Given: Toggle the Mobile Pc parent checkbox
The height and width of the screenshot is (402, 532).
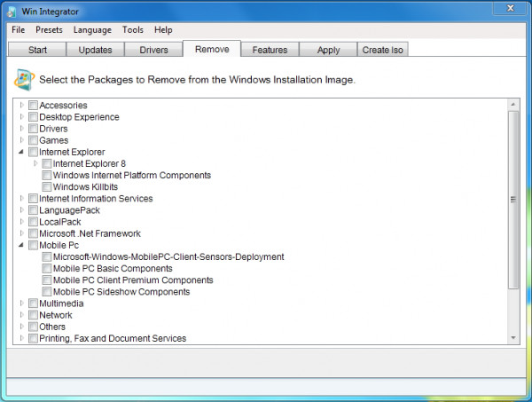Looking at the screenshot, I should 33,245.
